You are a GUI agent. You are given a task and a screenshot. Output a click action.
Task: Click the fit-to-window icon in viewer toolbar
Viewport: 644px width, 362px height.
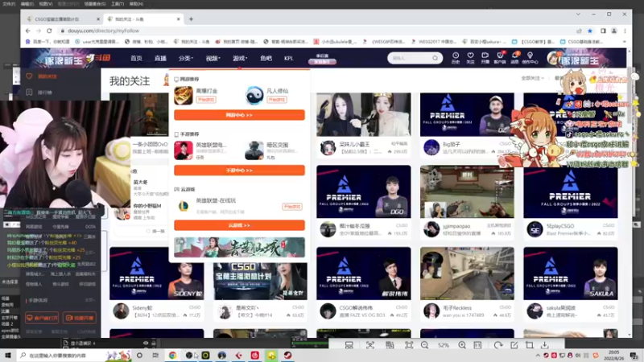tap(409, 345)
